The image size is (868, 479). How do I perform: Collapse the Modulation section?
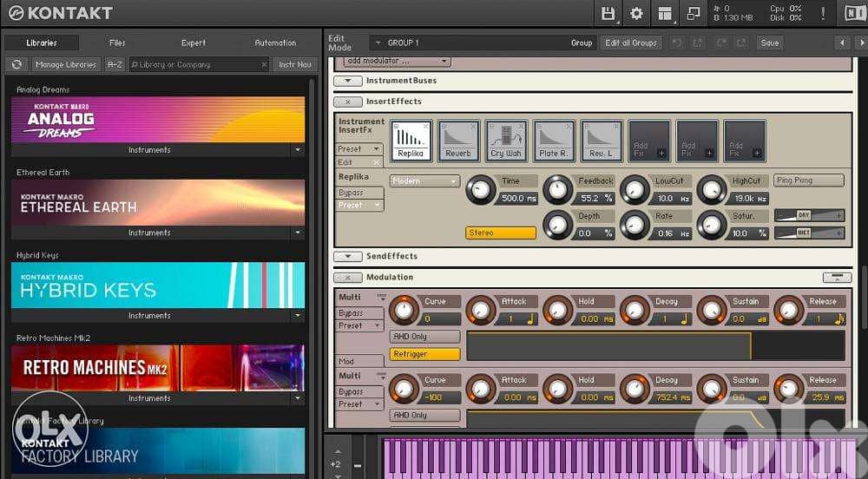click(x=348, y=278)
